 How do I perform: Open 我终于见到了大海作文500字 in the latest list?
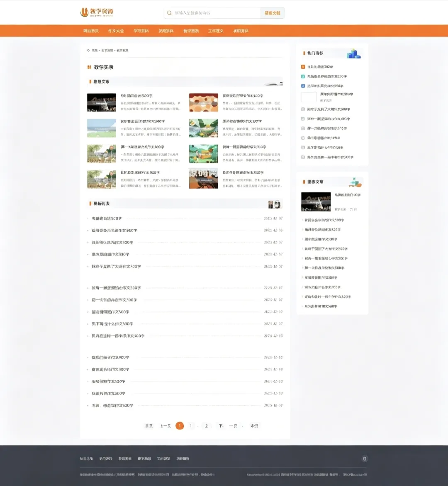point(116,266)
